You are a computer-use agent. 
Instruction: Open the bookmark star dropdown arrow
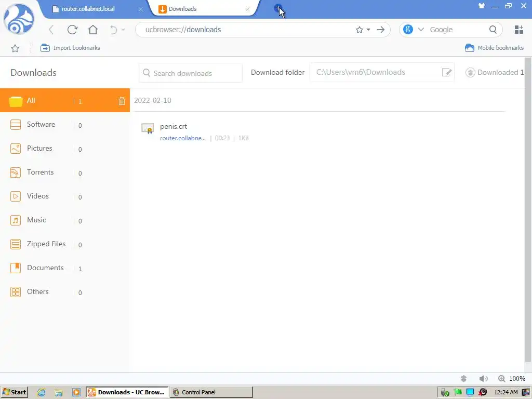(x=368, y=30)
